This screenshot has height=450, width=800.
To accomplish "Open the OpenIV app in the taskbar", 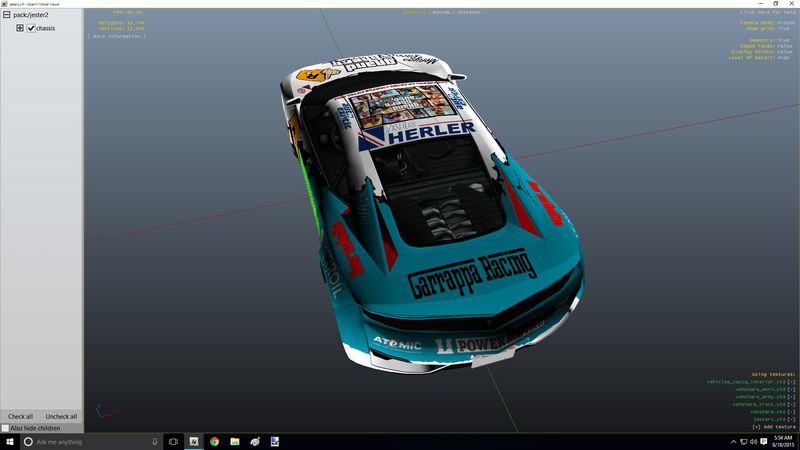I will click(x=194, y=442).
